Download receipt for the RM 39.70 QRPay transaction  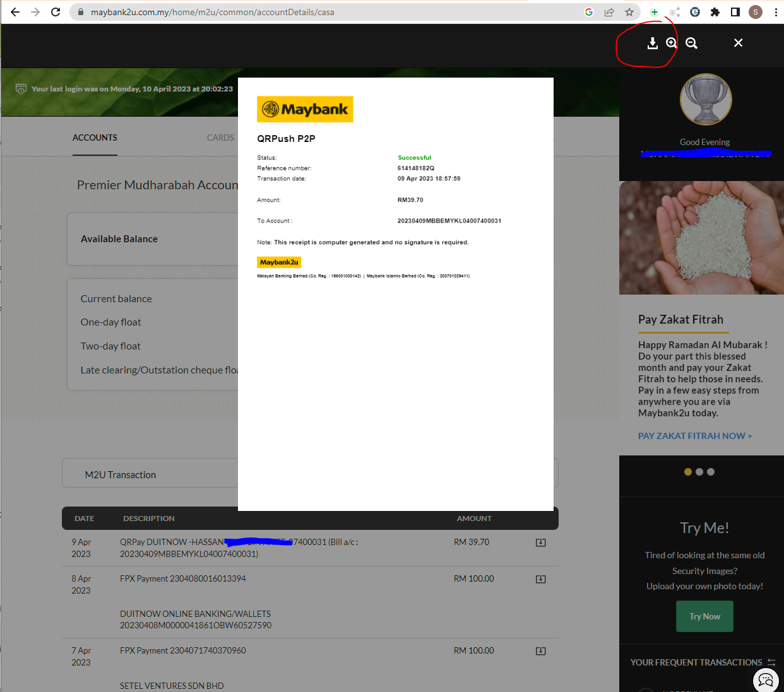541,542
